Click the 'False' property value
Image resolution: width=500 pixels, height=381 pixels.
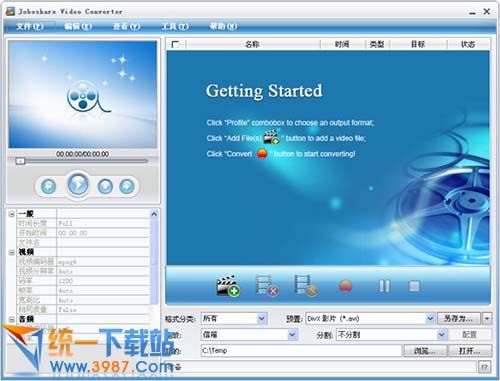click(67, 310)
